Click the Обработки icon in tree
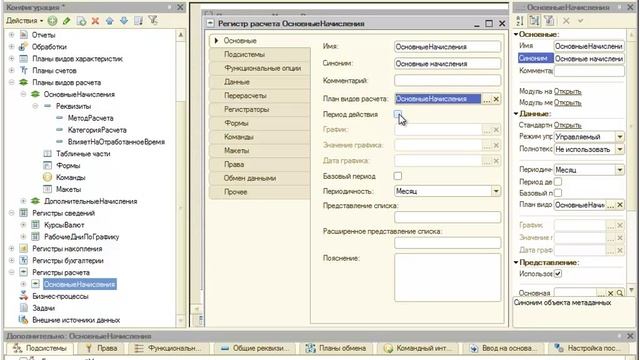 tap(24, 47)
